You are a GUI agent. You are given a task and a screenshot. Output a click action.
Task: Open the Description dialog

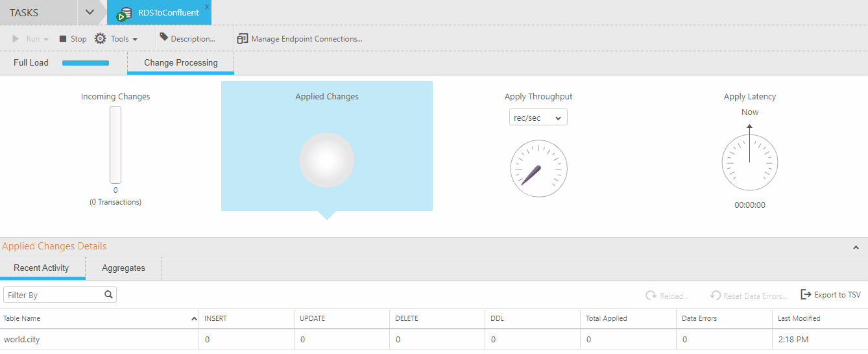click(187, 39)
